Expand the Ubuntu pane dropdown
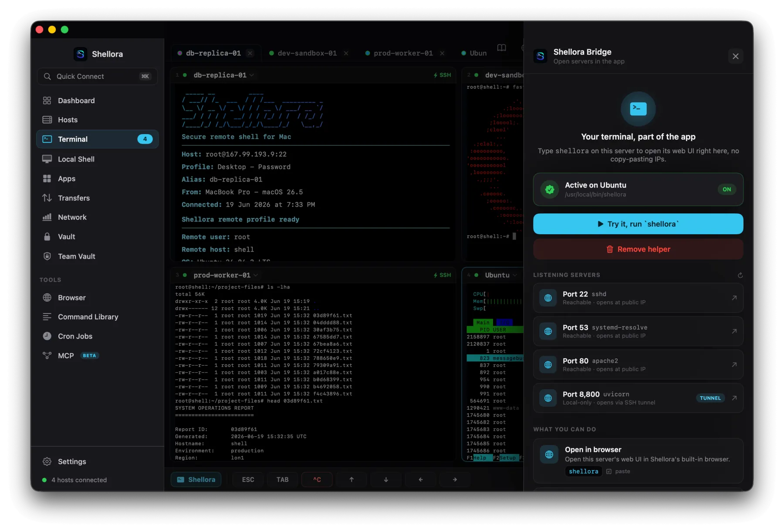Screen dimensions: 784x532 pos(515,275)
